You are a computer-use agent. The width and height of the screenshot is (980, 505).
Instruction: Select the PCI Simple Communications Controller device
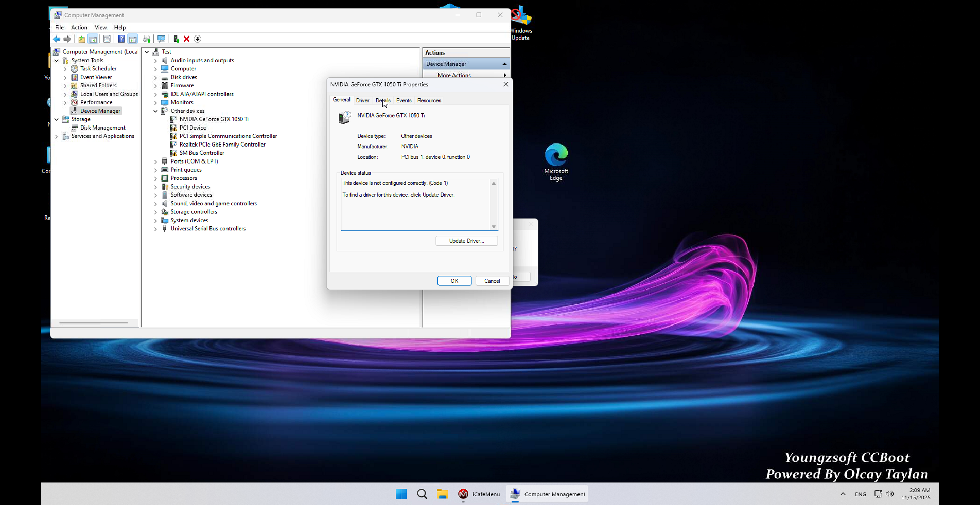click(229, 136)
